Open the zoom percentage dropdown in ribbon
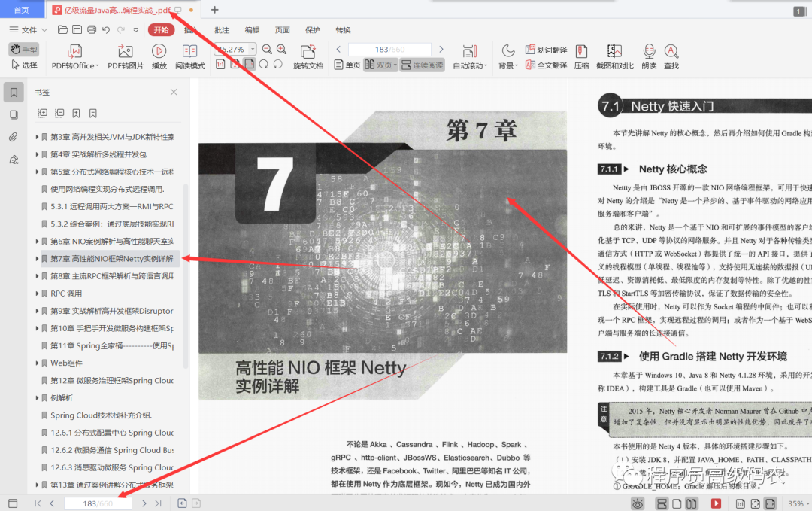 tap(253, 49)
